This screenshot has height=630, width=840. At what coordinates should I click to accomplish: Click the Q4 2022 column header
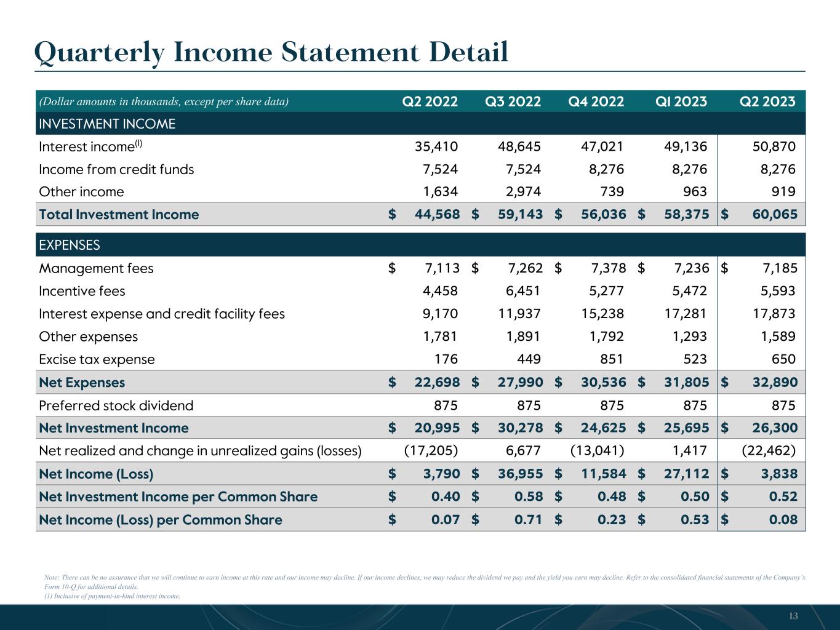596,102
